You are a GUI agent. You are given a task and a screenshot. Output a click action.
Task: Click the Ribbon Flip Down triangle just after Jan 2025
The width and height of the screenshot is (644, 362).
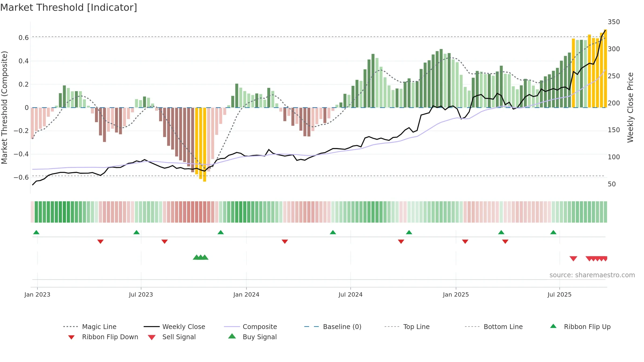tap(465, 242)
